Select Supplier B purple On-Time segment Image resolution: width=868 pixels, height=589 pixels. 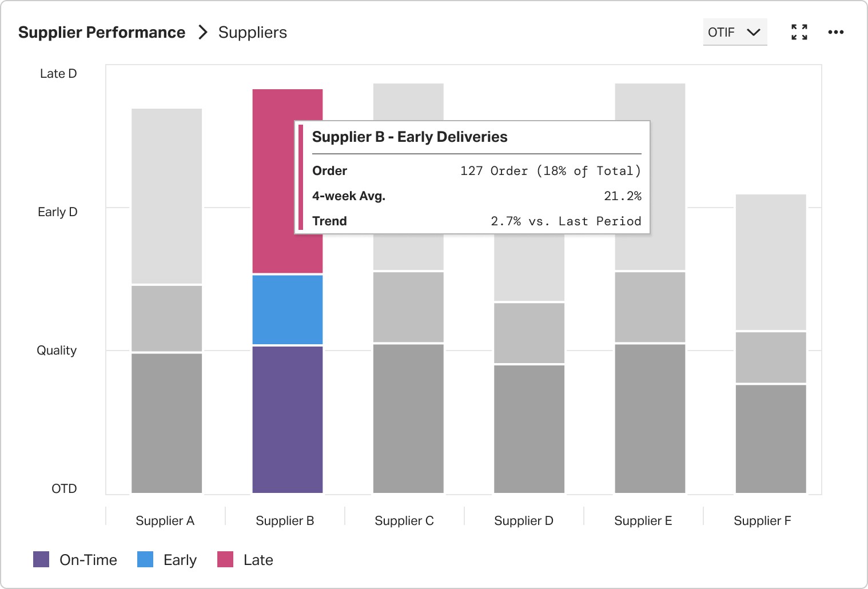coord(288,420)
